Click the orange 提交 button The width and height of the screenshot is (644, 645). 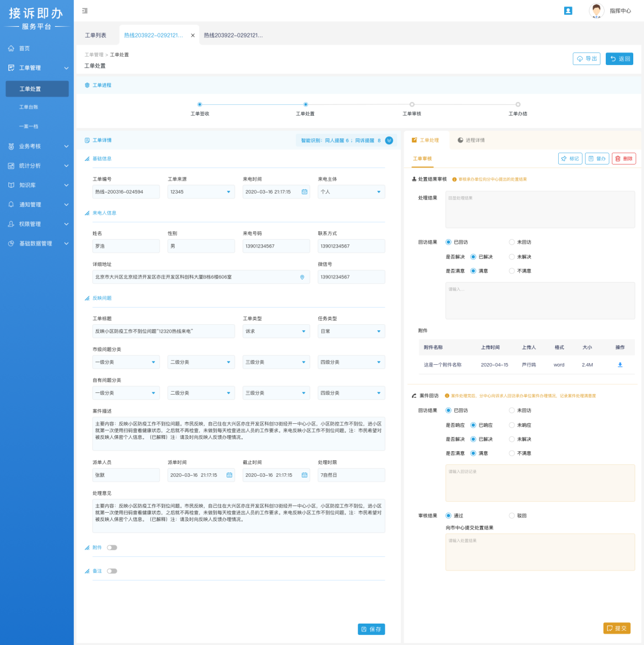(617, 628)
